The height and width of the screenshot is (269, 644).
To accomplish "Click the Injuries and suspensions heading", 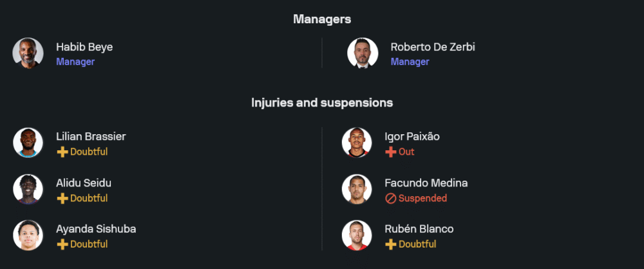I will (x=322, y=103).
